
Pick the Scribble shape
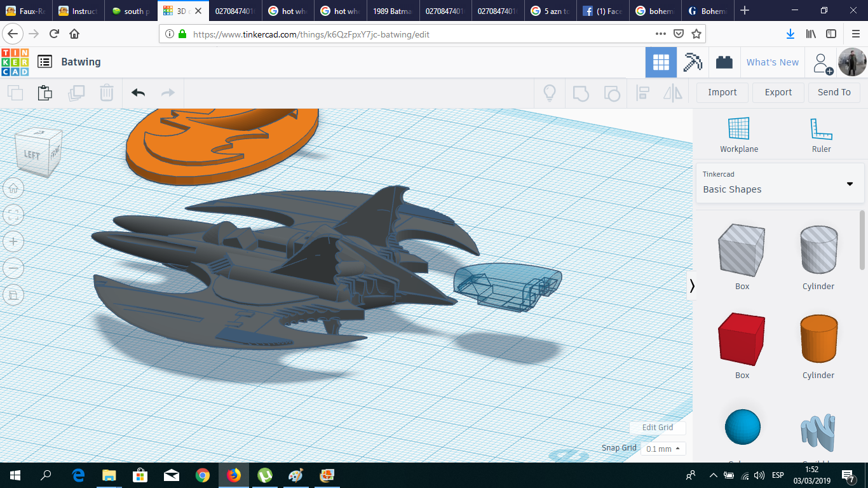[x=818, y=431]
